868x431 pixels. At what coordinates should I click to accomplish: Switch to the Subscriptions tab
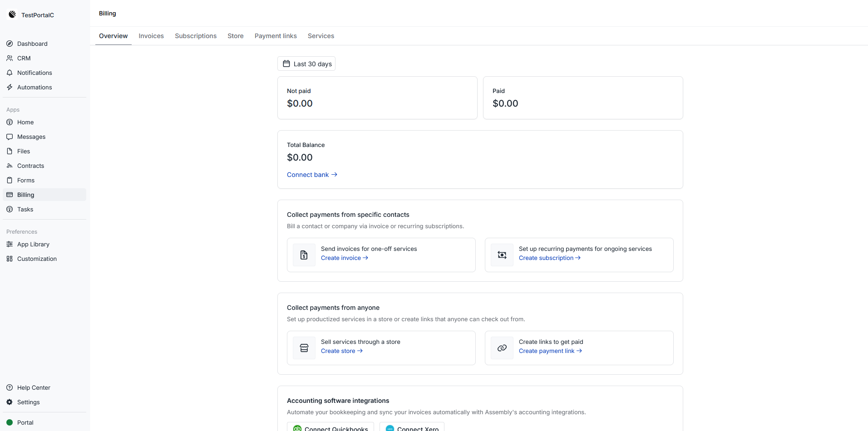coord(196,36)
